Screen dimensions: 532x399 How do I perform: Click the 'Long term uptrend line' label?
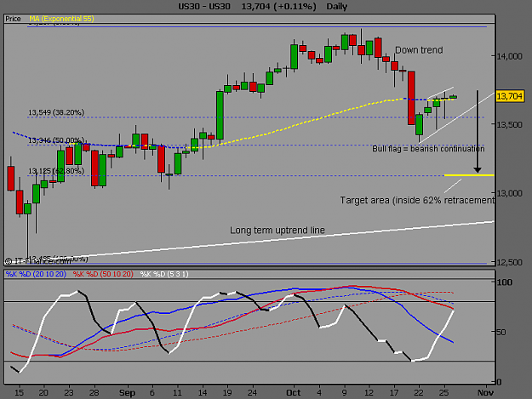coord(277,231)
